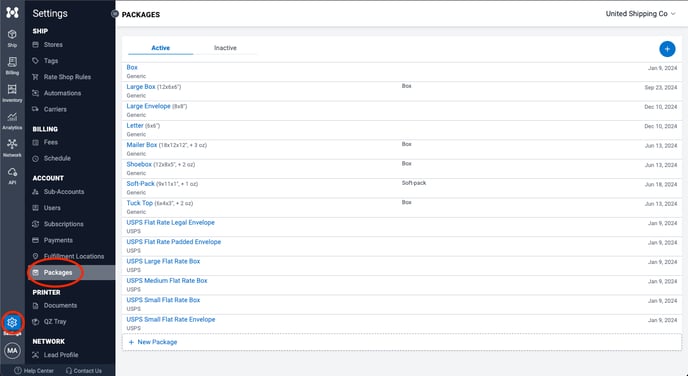Screen dimensions: 688x376
Task: Open the Contact Us link
Action: [x=83, y=371]
